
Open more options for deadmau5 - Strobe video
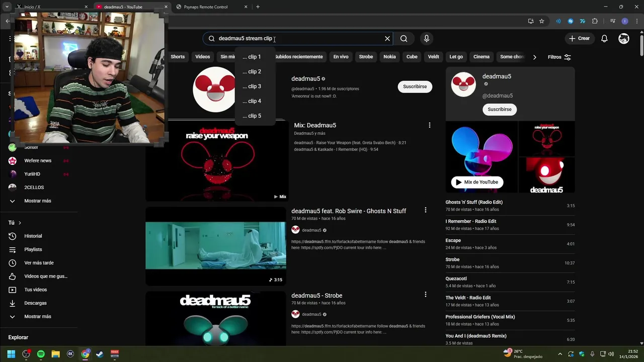(x=425, y=295)
